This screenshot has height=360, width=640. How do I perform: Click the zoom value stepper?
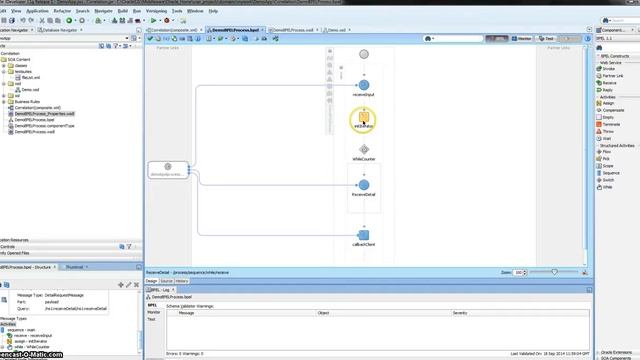pyautogui.click(x=525, y=272)
